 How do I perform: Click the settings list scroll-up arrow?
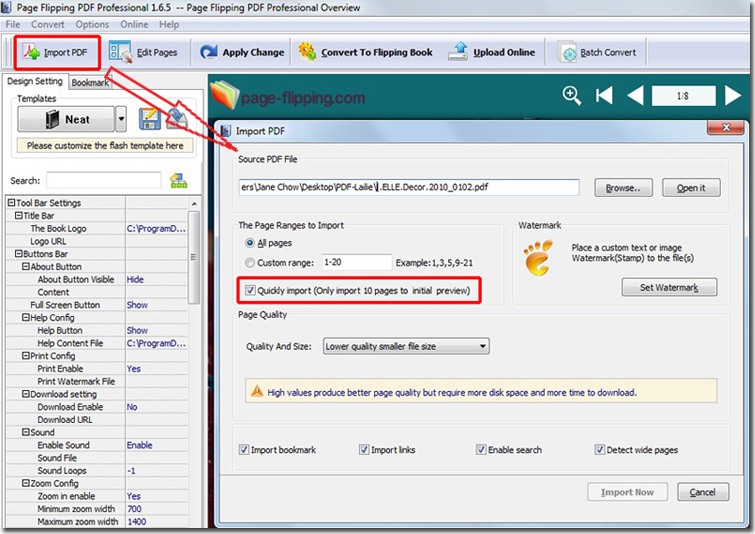194,203
